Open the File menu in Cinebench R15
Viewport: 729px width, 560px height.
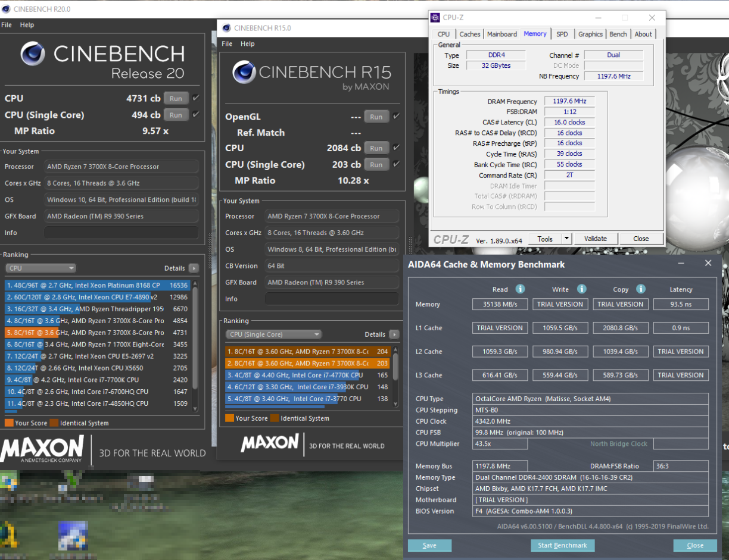point(227,44)
